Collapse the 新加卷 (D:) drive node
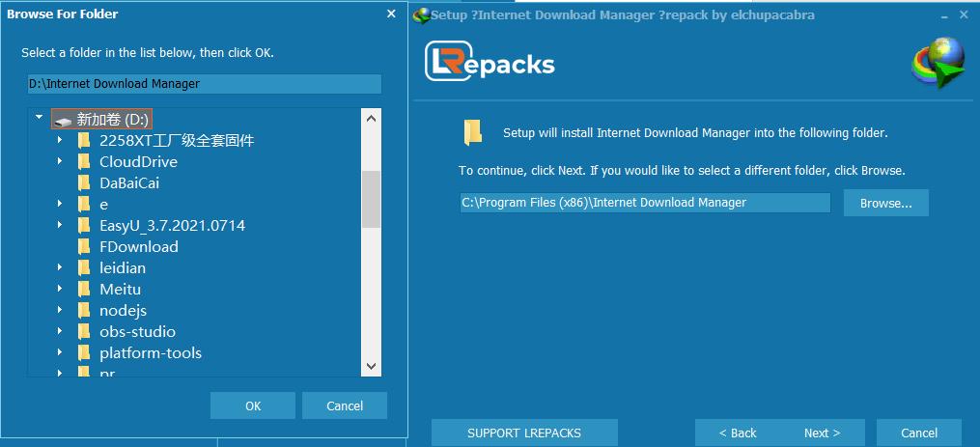The height and width of the screenshot is (447, 980). 40,117
